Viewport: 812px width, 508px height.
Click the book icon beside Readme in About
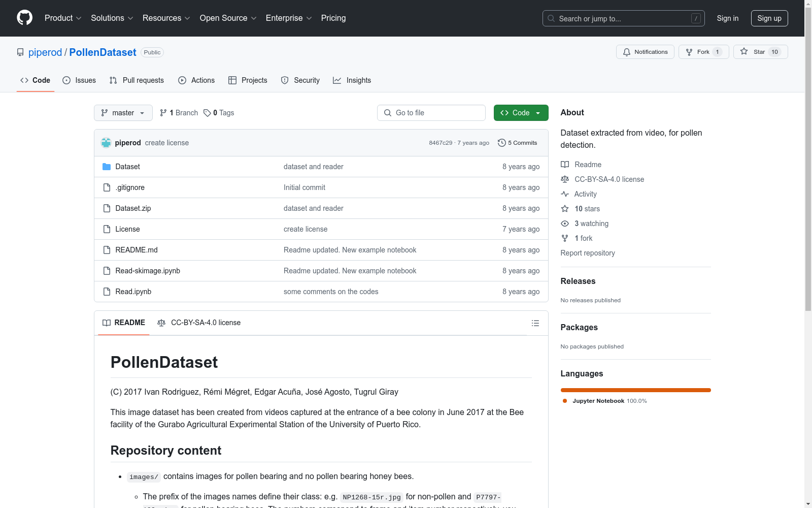coord(565,165)
